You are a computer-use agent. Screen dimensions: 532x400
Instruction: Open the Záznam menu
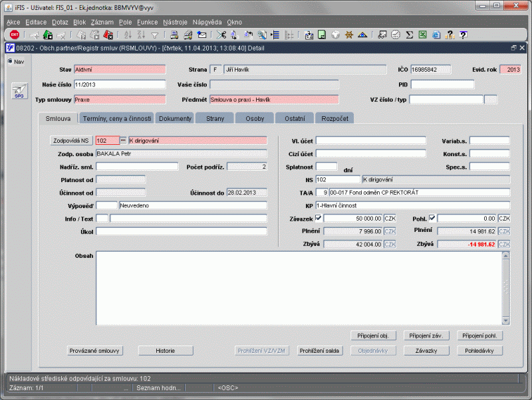point(102,22)
